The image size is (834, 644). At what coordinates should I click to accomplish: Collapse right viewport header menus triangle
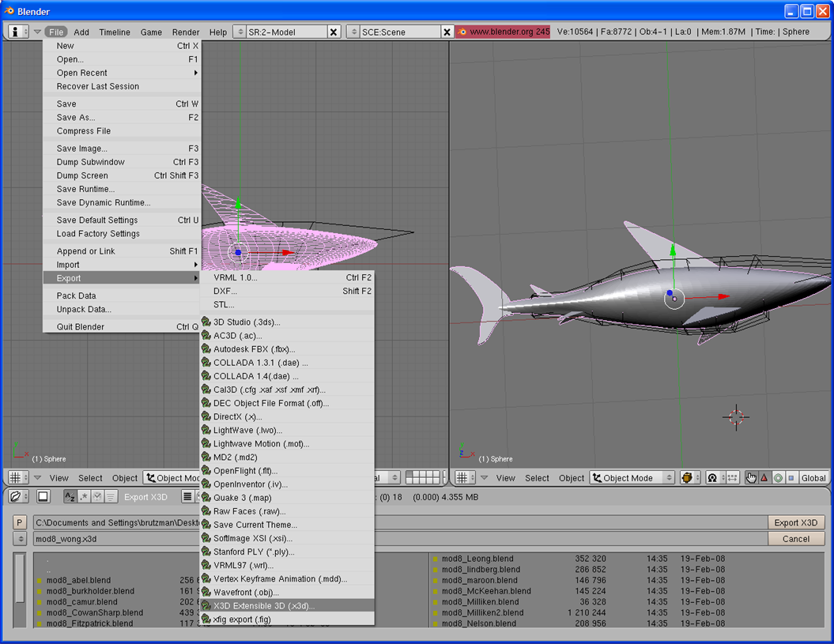pyautogui.click(x=484, y=478)
